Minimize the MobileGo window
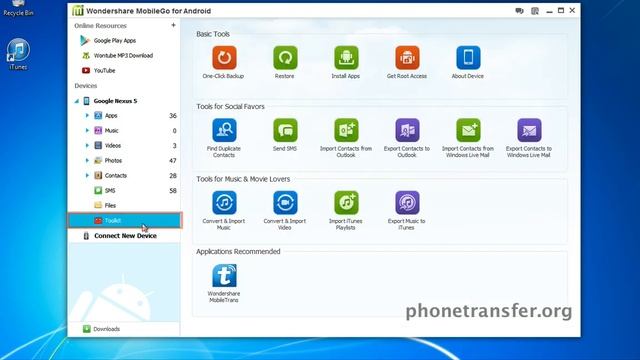The image size is (640, 360). coord(549,11)
